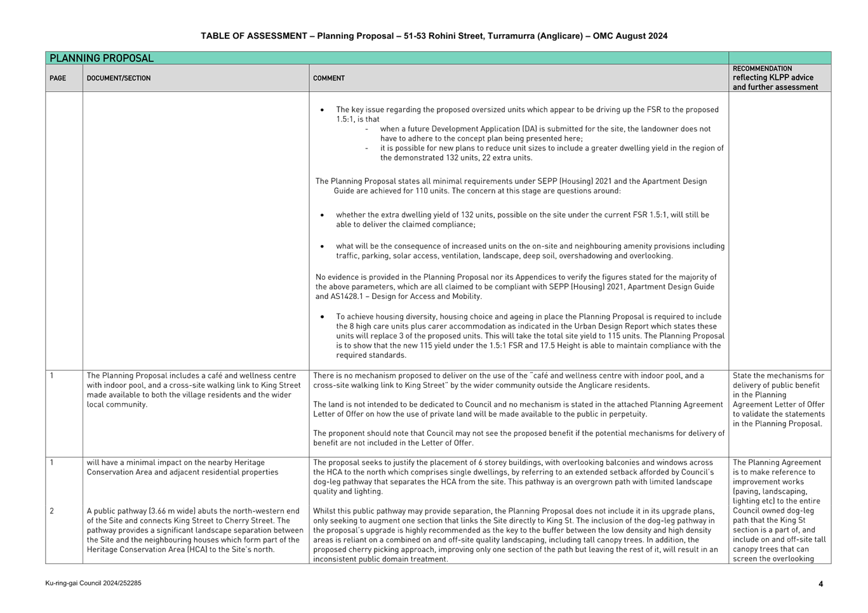Click the page number '4' in the footer
The width and height of the screenshot is (868, 613).
coord(821,584)
